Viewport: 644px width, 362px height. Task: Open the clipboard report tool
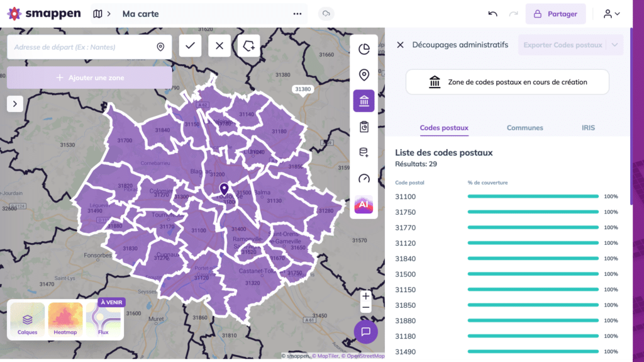pyautogui.click(x=364, y=127)
